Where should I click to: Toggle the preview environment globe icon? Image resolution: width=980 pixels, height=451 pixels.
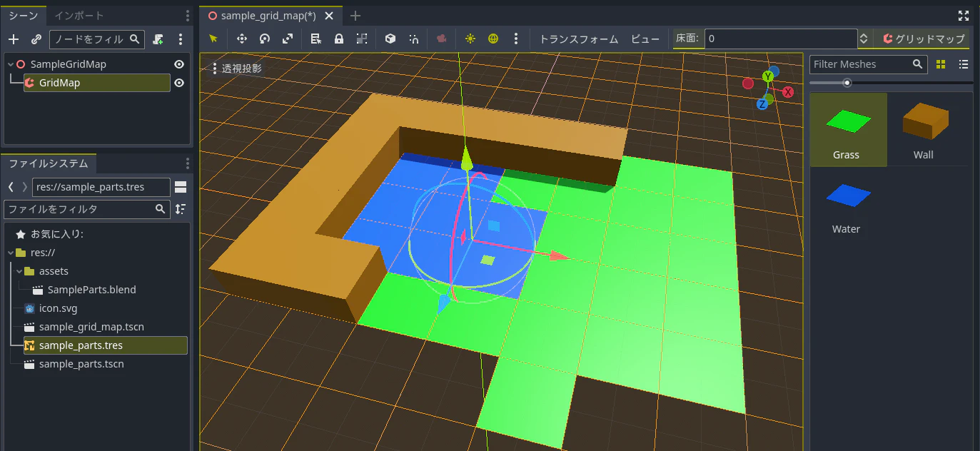[x=493, y=39]
